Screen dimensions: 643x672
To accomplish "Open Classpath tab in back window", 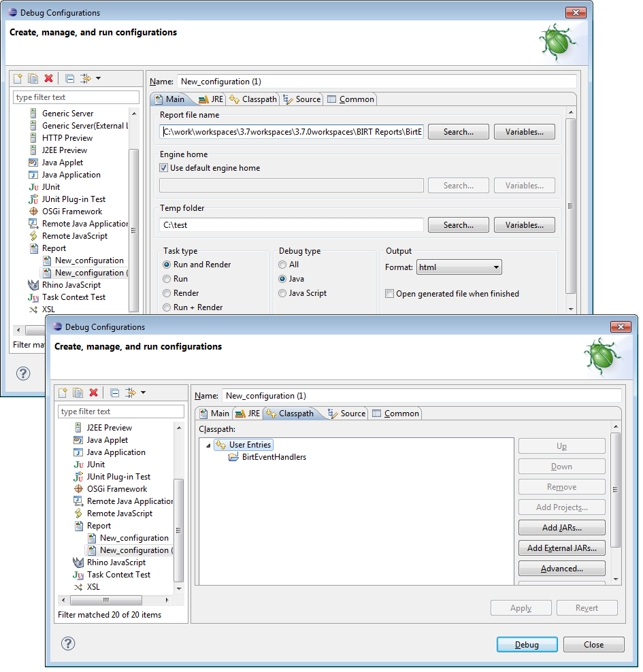I will [x=253, y=99].
